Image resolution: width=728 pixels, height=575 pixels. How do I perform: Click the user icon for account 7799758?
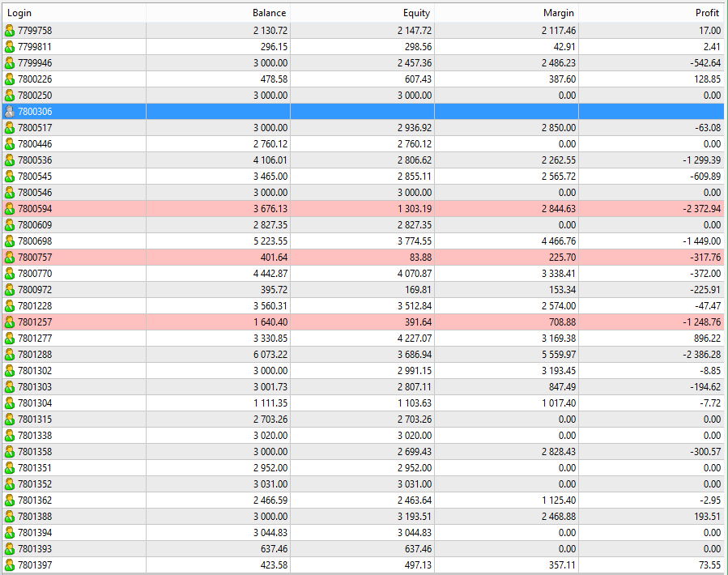(10, 31)
